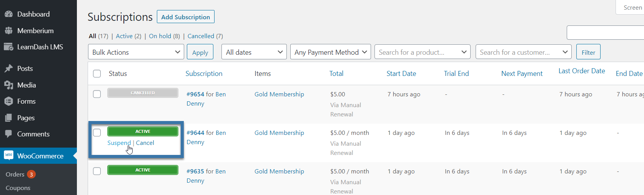The image size is (644, 195).
Task: Open the Bulk Actions dropdown
Action: (x=136, y=52)
